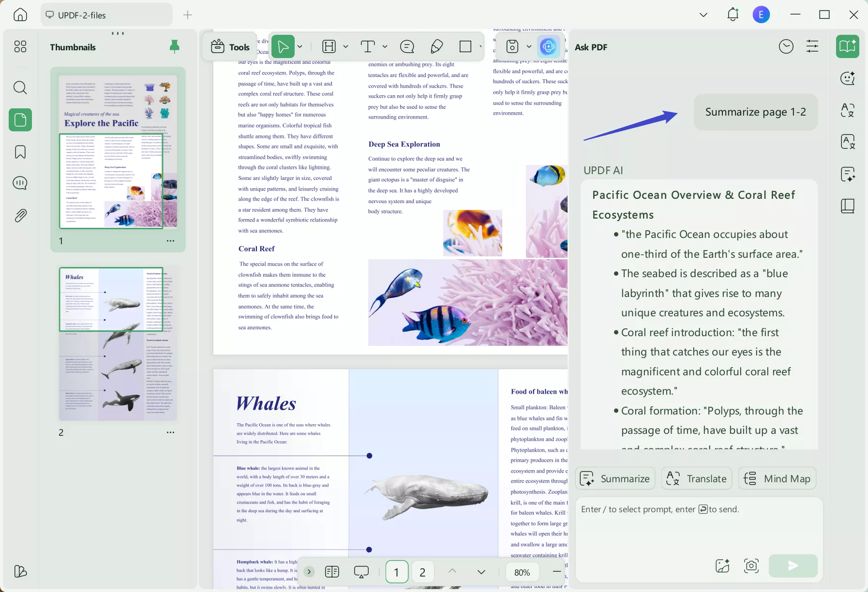Image resolution: width=868 pixels, height=592 pixels.
Task: Click the zoom out minus control
Action: pyautogui.click(x=557, y=572)
